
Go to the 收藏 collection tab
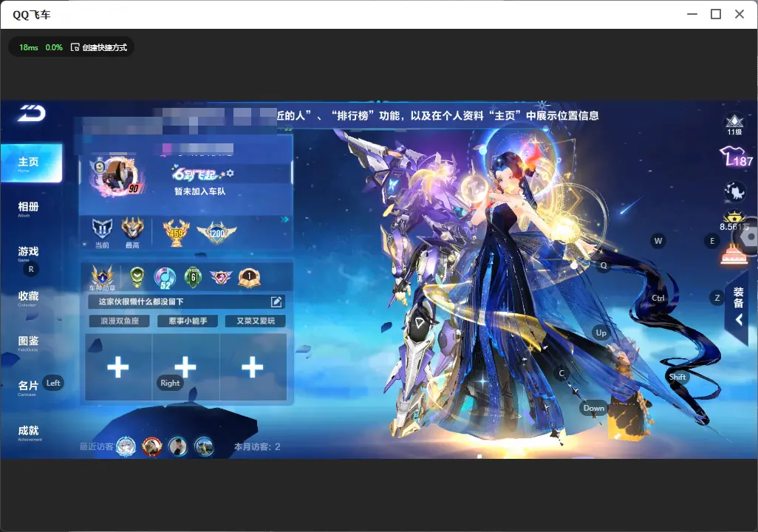pyautogui.click(x=29, y=297)
